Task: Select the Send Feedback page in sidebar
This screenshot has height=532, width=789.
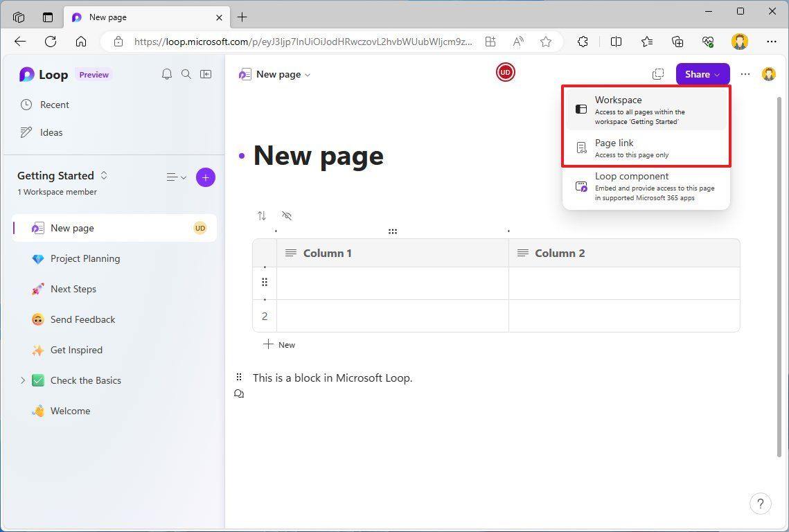Action: [x=83, y=319]
